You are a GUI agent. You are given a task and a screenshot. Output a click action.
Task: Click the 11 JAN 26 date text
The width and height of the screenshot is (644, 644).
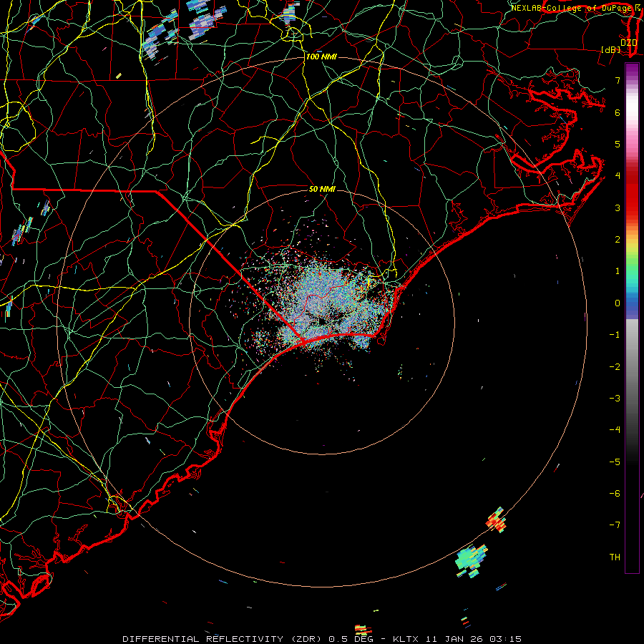[x=454, y=639]
